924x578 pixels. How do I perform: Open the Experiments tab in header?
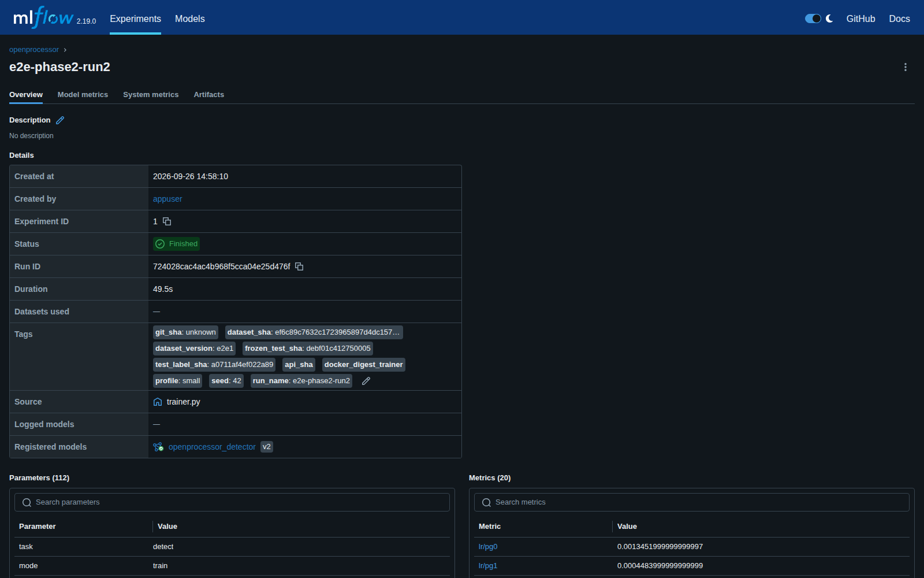135,18
